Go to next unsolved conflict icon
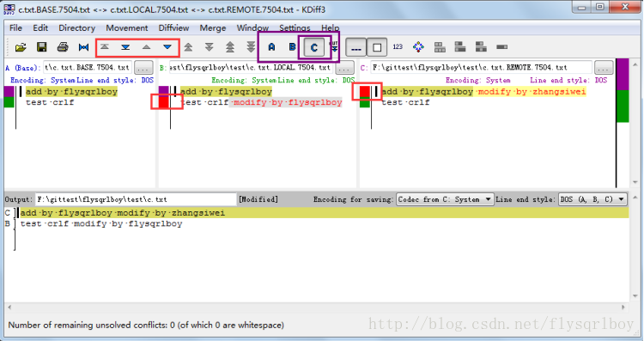This screenshot has height=341, width=644. pyautogui.click(x=251, y=47)
